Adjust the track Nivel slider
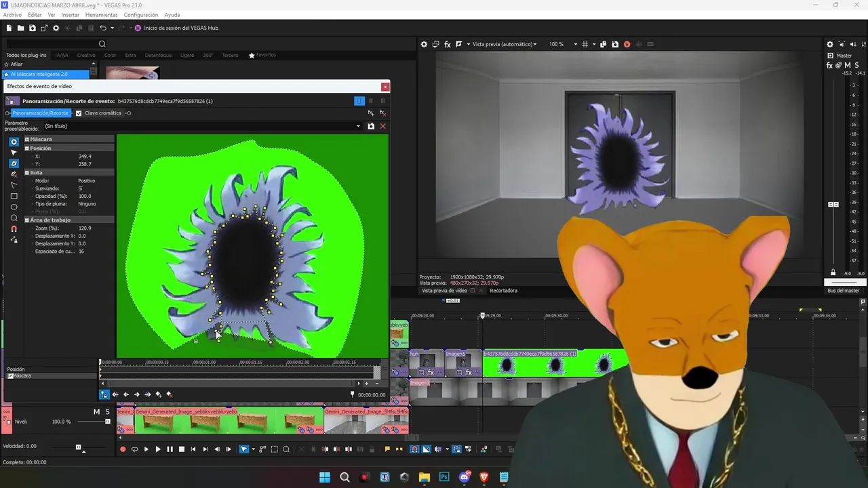This screenshot has width=868, height=488. pyautogui.click(x=108, y=422)
